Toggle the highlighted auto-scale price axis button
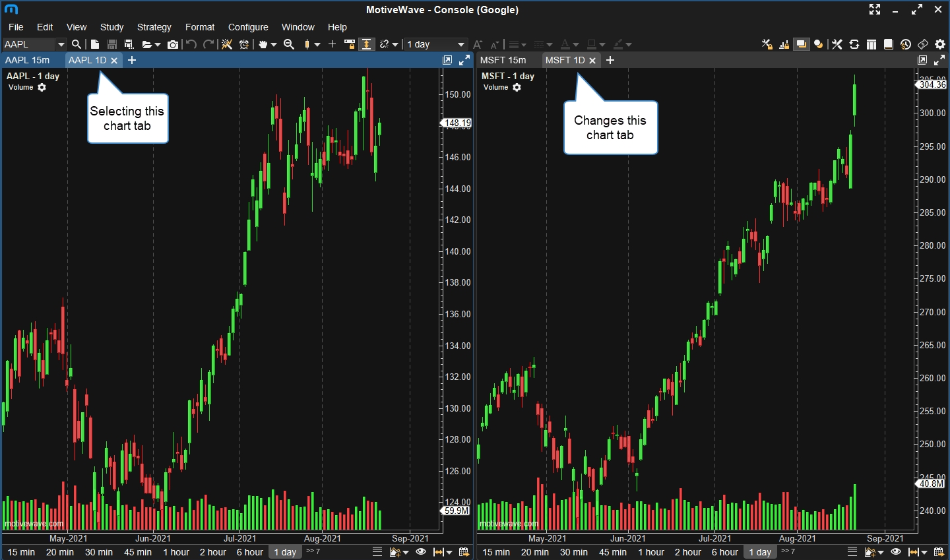 367,44
